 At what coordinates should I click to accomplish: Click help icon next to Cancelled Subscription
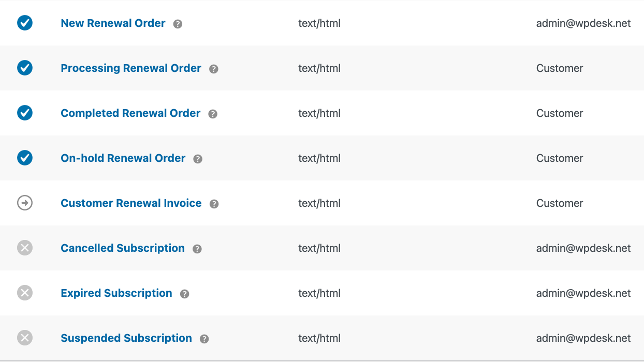197,249
